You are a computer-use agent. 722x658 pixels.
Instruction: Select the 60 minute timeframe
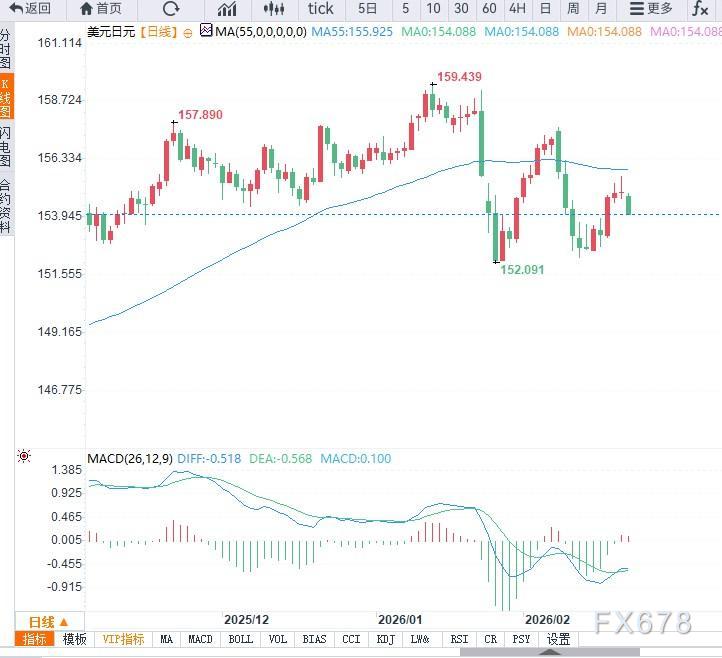(489, 9)
